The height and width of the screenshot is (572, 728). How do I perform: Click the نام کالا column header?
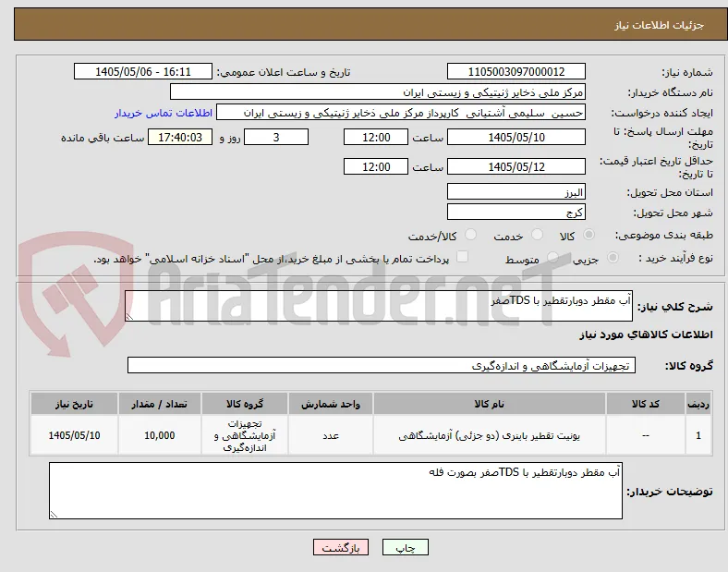tap(490, 404)
